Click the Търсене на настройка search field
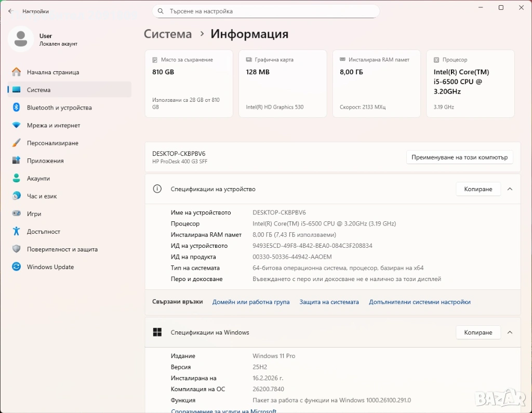 [x=266, y=11]
